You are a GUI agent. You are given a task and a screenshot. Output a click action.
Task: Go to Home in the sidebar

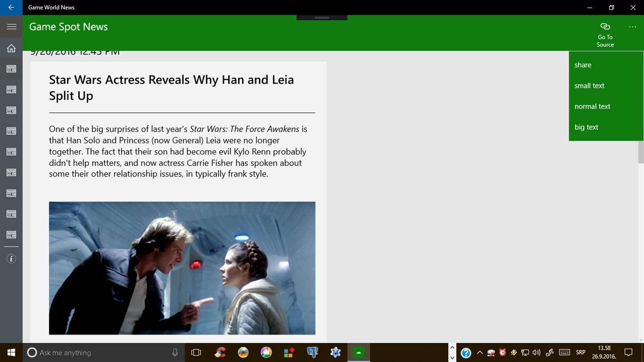click(11, 48)
